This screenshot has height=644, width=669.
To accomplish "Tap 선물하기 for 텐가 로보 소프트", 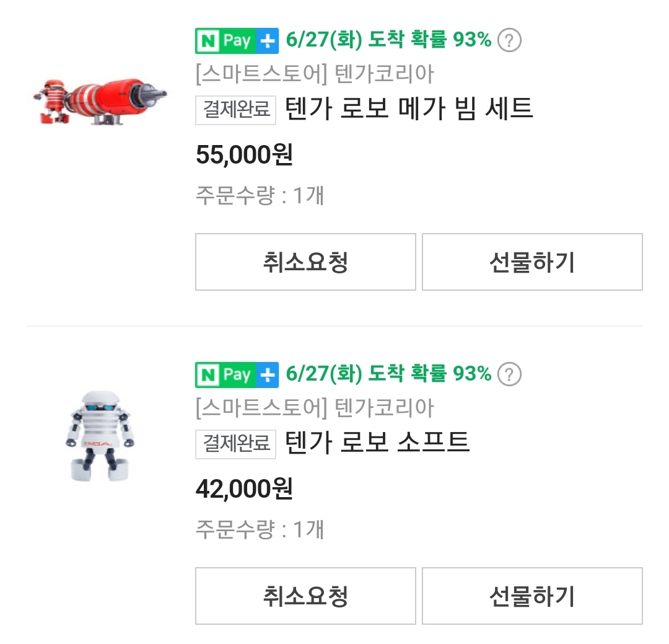I will pyautogui.click(x=532, y=596).
